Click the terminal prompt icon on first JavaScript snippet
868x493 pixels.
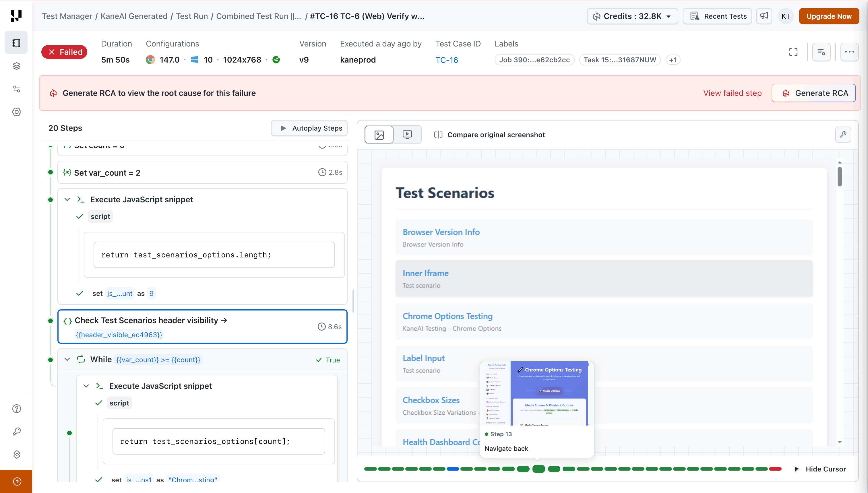click(x=81, y=199)
